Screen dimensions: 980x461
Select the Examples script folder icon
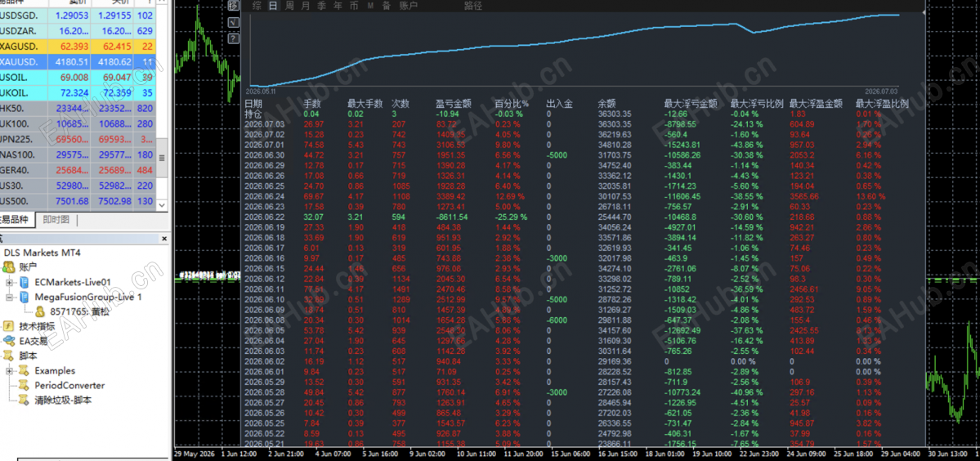[x=25, y=370]
